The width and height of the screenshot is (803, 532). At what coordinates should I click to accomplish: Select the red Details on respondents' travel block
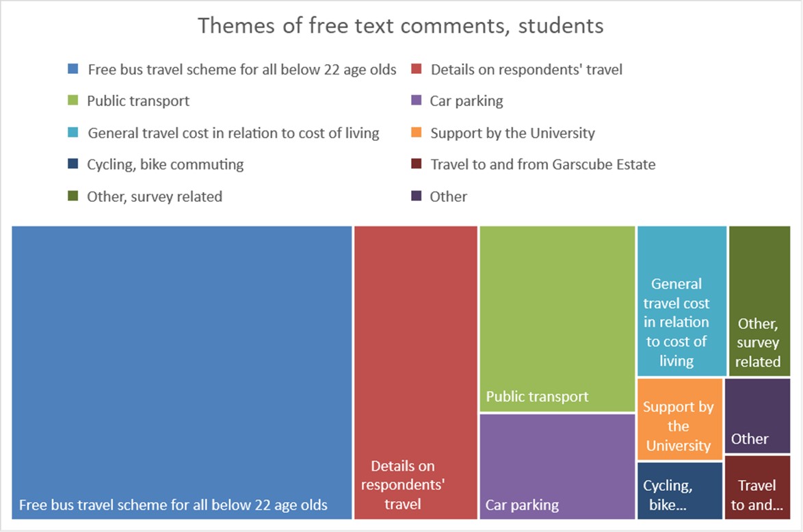click(x=416, y=373)
